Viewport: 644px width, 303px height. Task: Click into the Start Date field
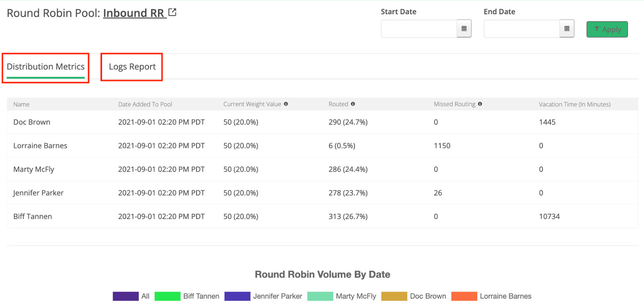tap(419, 29)
